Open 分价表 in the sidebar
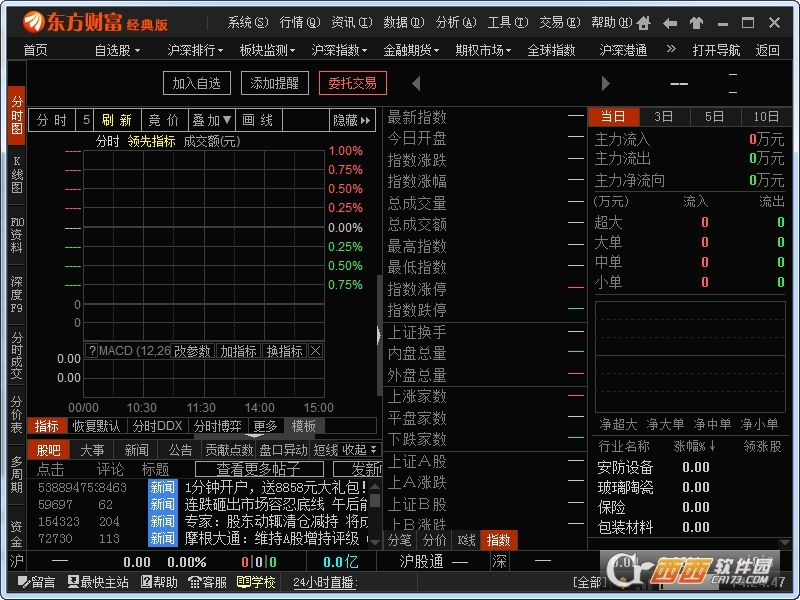The width and height of the screenshot is (800, 600). coord(17,415)
